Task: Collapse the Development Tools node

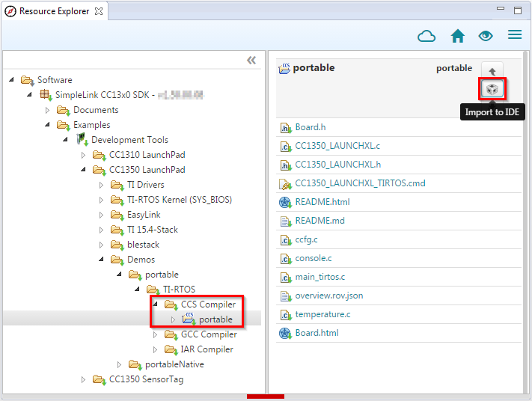Action: 65,139
